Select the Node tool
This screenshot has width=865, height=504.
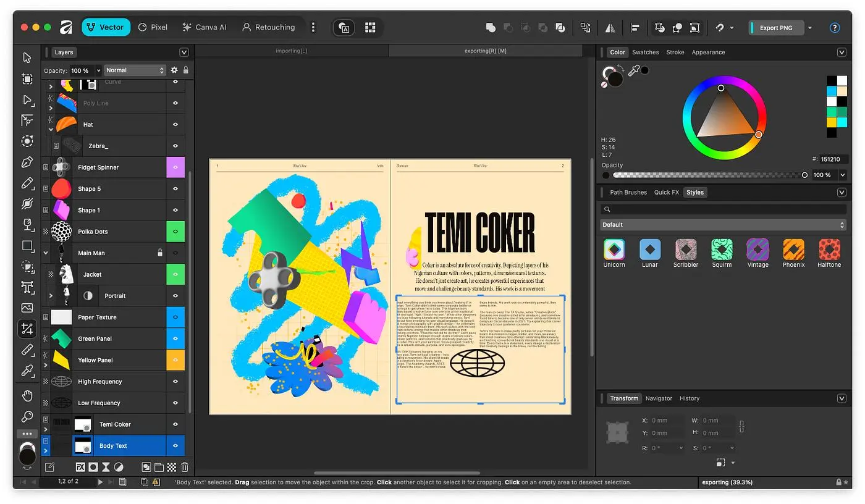point(27,99)
